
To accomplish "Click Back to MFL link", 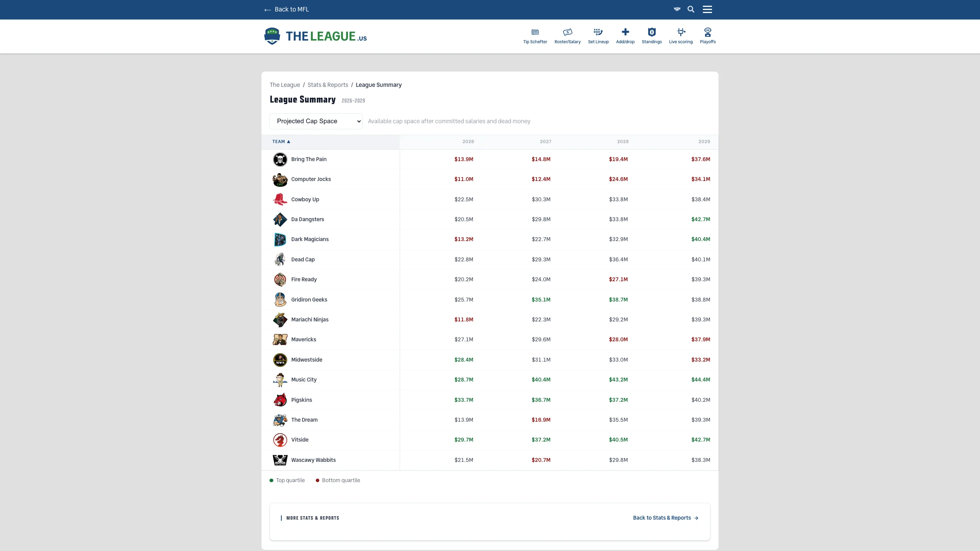I will pyautogui.click(x=286, y=9).
